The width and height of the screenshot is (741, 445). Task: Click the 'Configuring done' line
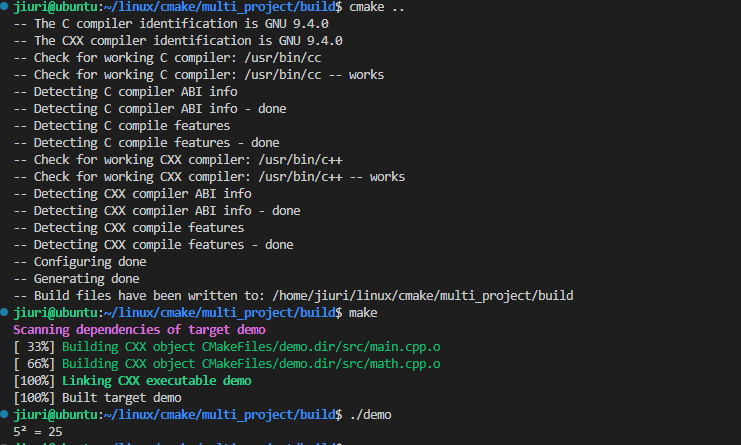tap(80, 262)
